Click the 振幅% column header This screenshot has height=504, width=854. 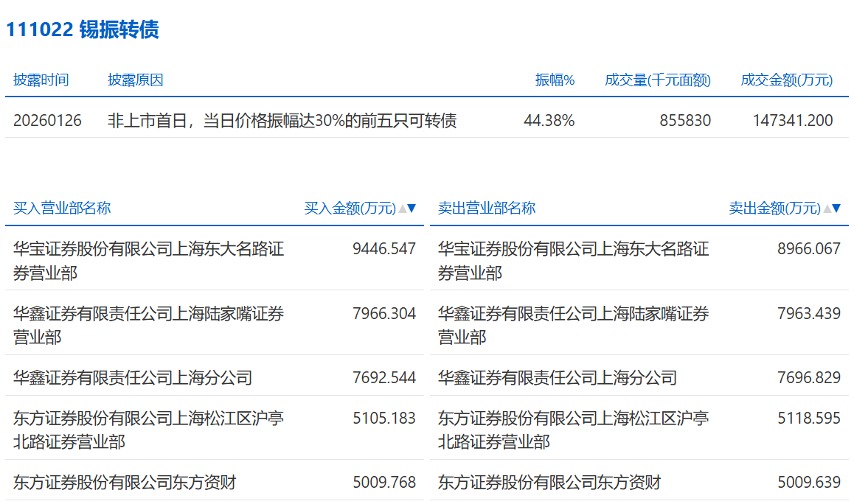(x=555, y=80)
